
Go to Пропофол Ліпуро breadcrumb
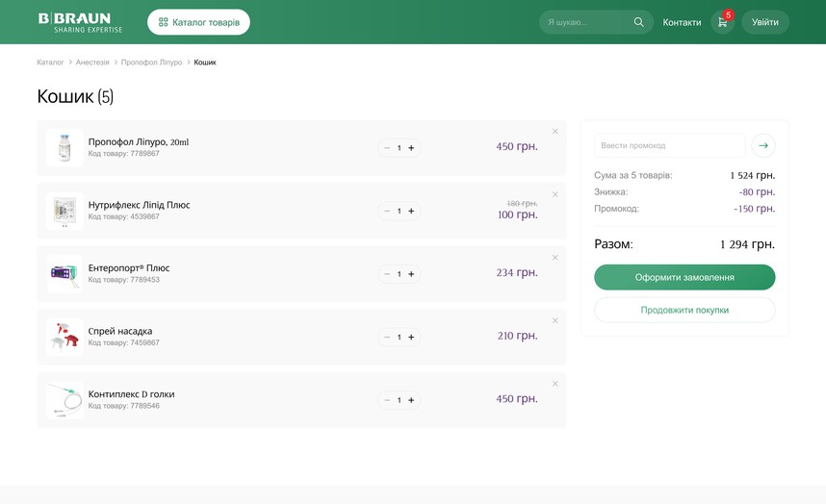151,63
